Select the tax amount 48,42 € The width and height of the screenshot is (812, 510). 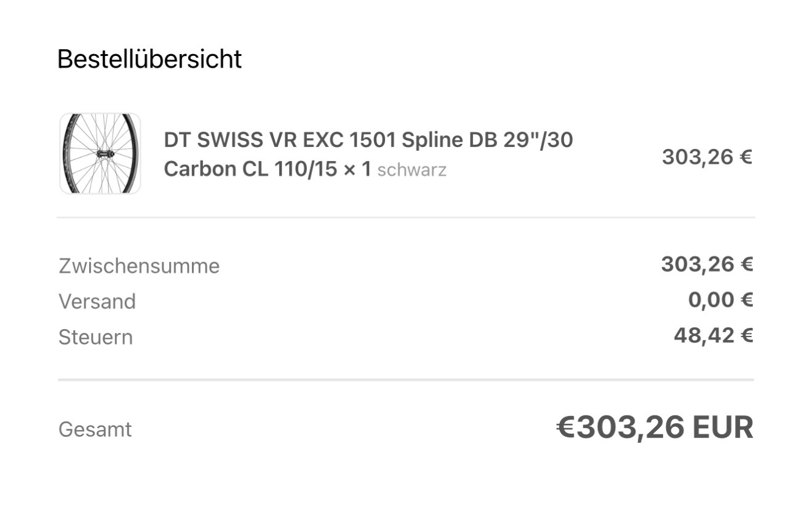(713, 336)
